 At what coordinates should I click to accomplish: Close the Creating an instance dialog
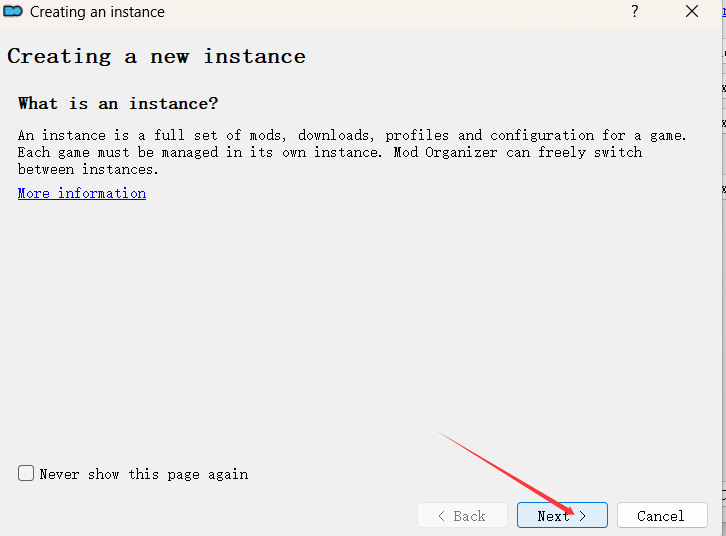tap(692, 12)
